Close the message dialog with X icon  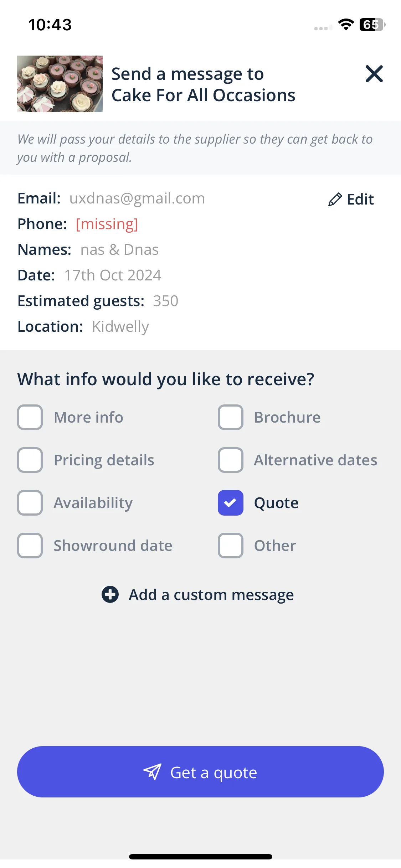coord(374,74)
